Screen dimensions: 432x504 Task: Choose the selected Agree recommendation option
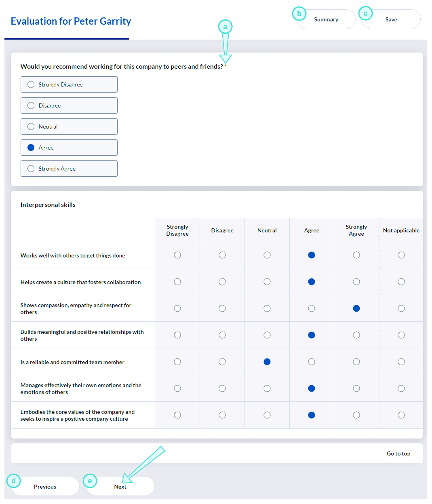31,148
